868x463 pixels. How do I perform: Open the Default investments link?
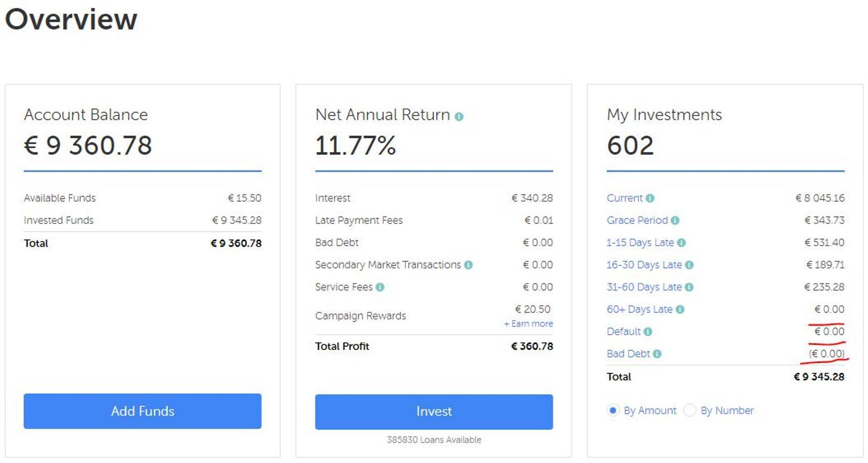tap(623, 331)
